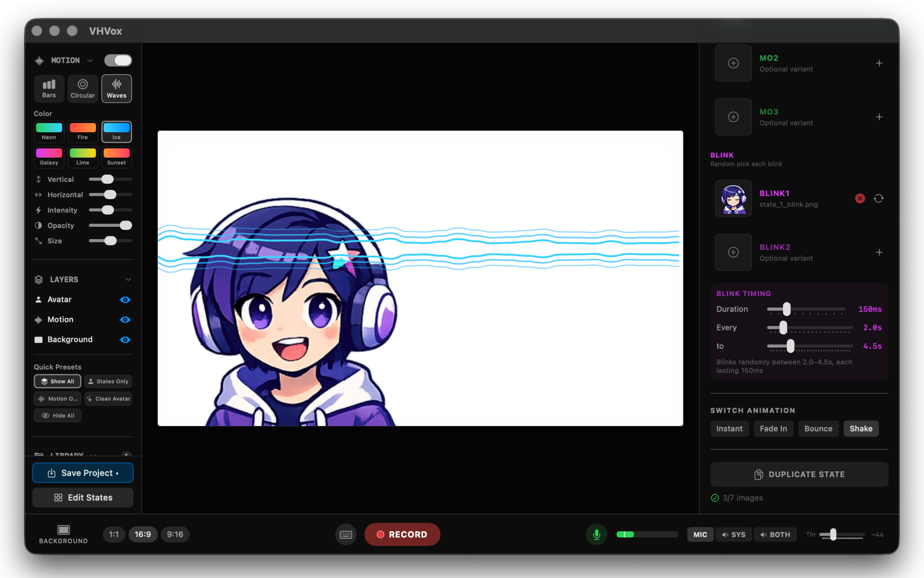
Task: Set aspect ratio to 1:1
Action: point(114,534)
